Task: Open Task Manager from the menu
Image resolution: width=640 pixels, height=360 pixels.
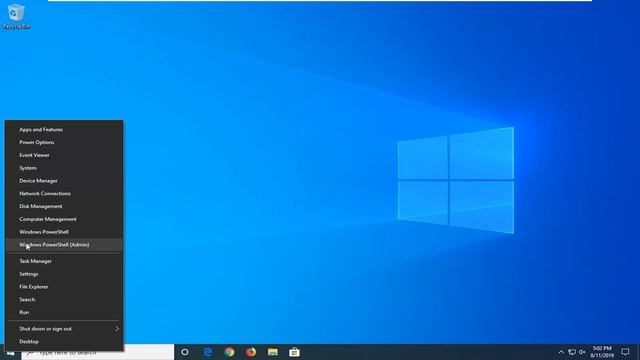Action: [64, 261]
